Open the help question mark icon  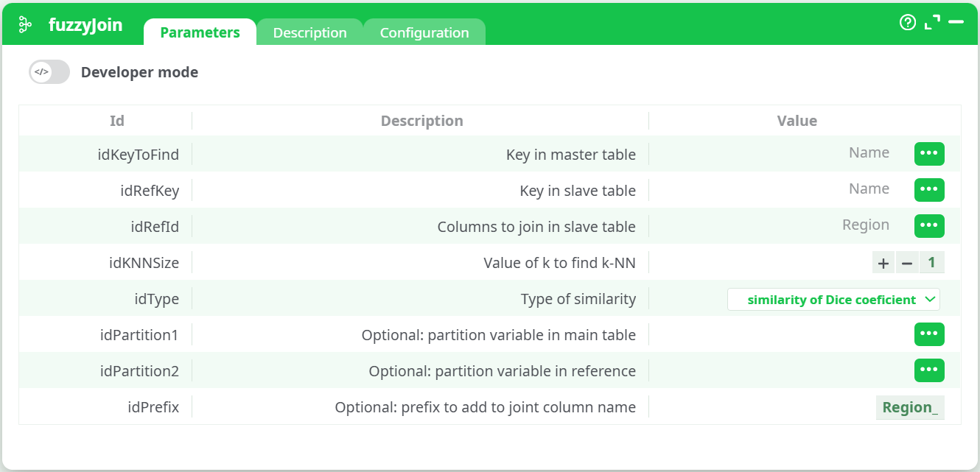[x=908, y=23]
